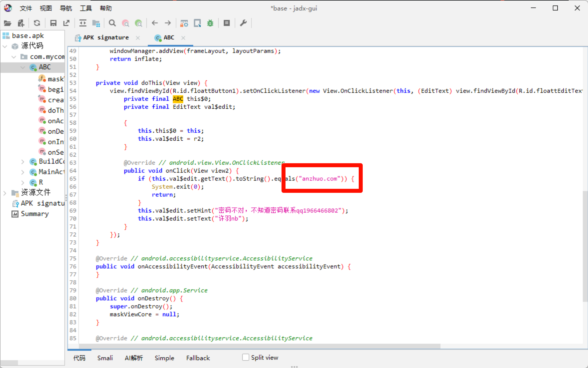Click the vertical scrollbar of code editor
The height and width of the screenshot is (368, 588).
[585, 246]
